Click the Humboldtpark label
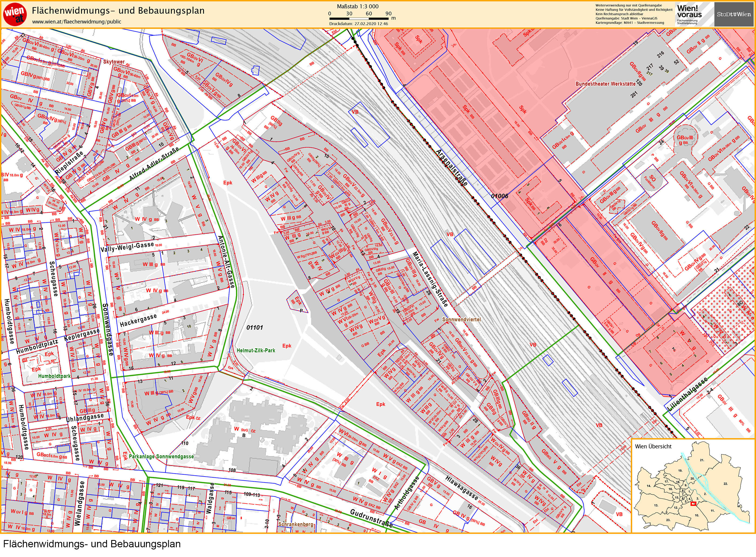The image size is (756, 557). pyautogui.click(x=54, y=376)
